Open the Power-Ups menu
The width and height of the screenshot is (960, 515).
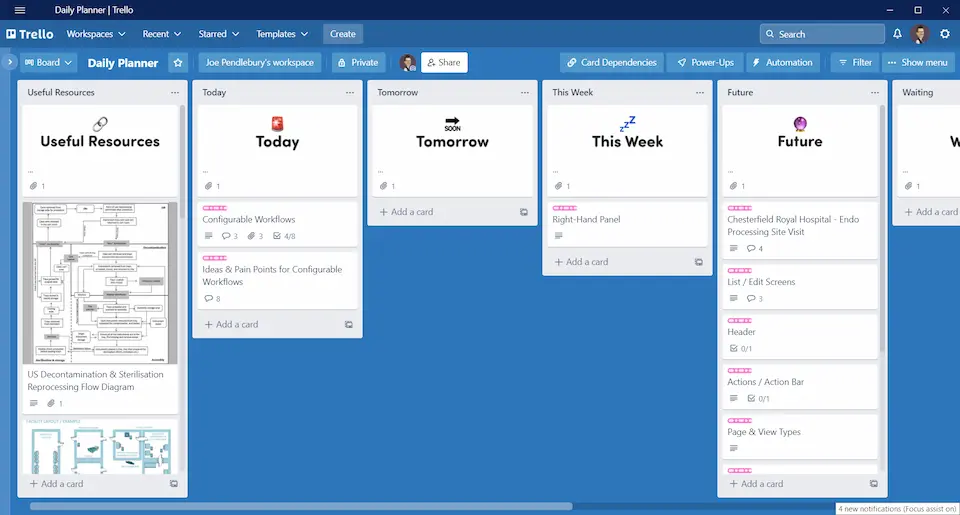click(x=705, y=62)
